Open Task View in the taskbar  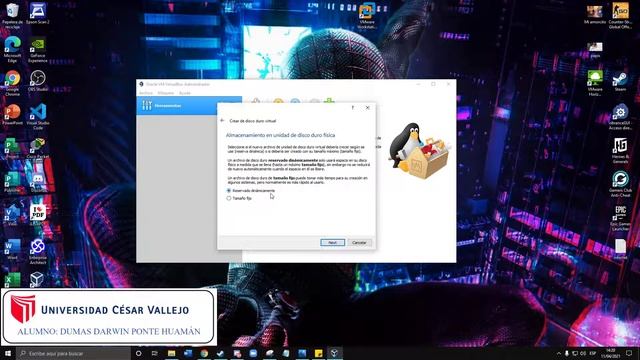click(x=155, y=353)
